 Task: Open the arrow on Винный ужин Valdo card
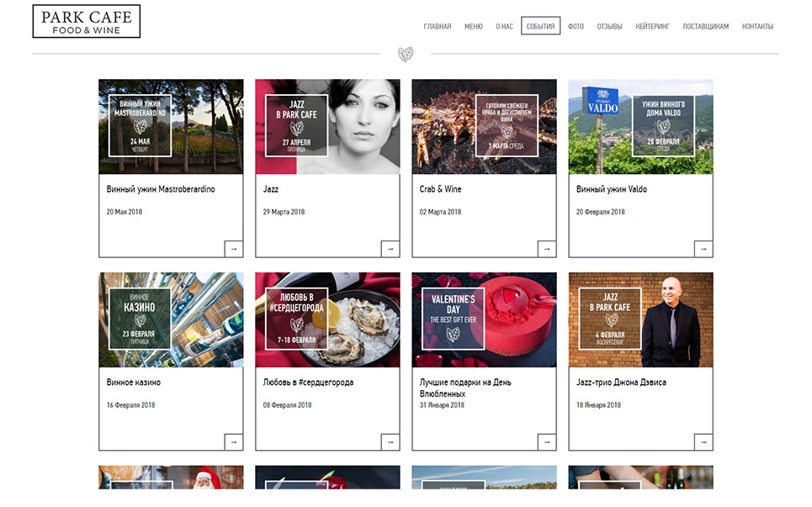coord(703,249)
